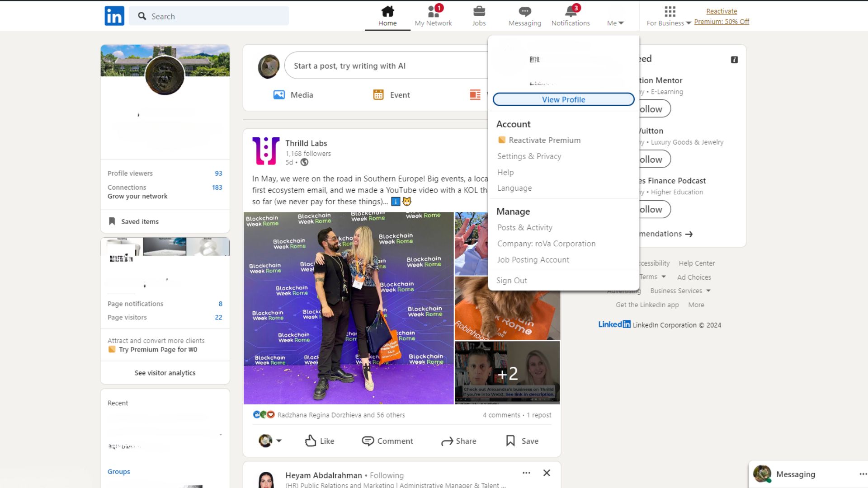View 1 repost on the post
Viewport: 868px width, 488px height.
point(539,415)
